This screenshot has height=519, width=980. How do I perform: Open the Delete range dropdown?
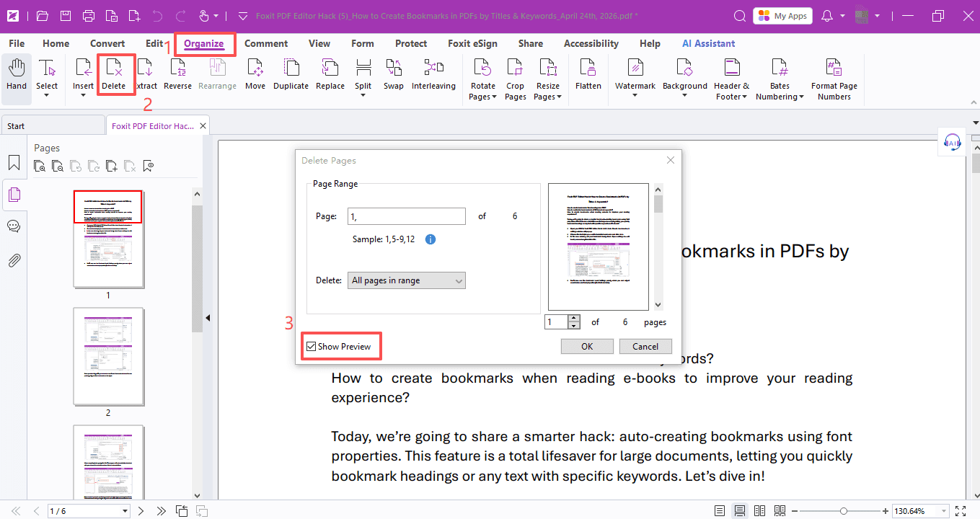point(407,280)
